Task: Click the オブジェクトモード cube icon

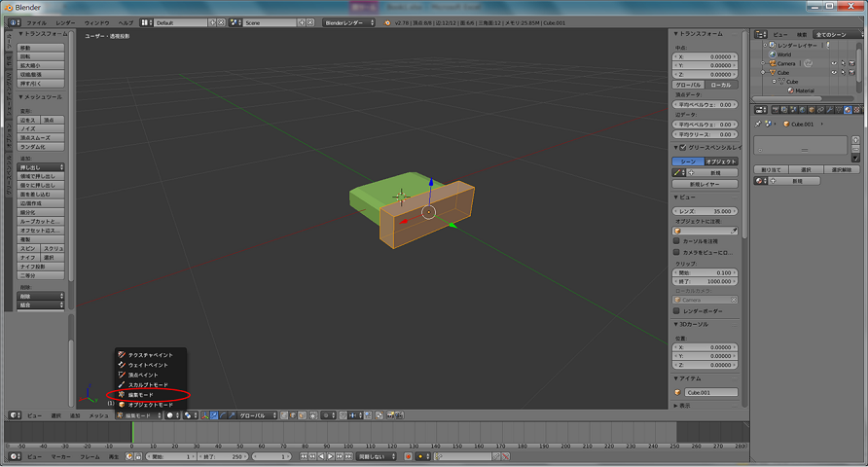Action: point(122,405)
